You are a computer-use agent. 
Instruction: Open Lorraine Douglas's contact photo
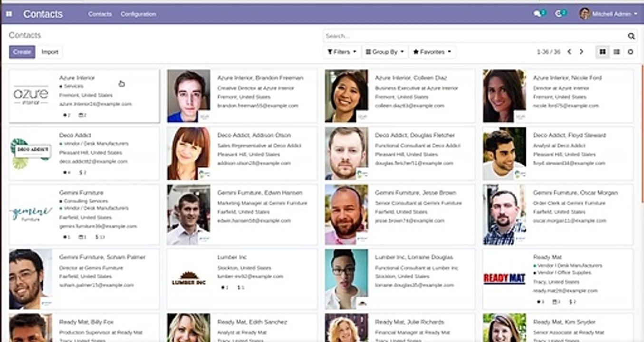point(346,279)
